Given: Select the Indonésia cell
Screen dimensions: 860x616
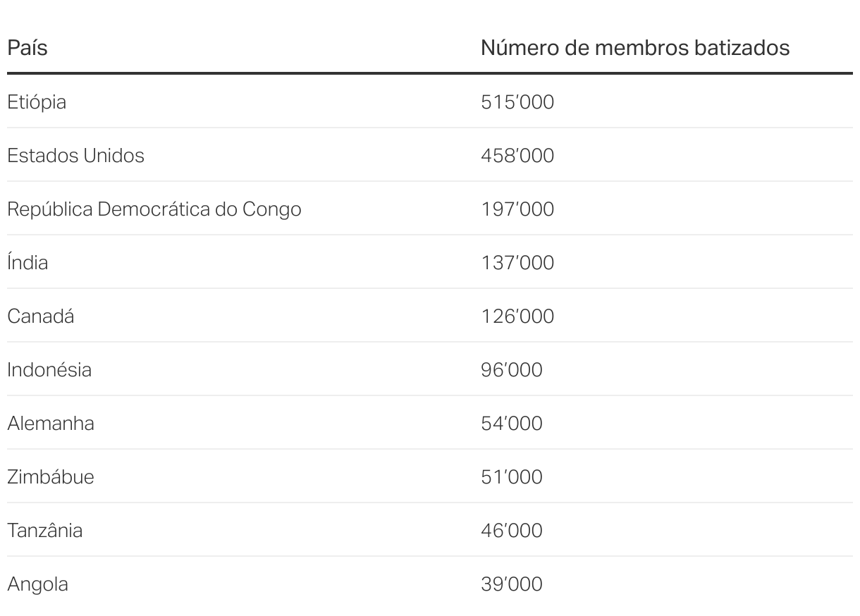Looking at the screenshot, I should [x=49, y=369].
